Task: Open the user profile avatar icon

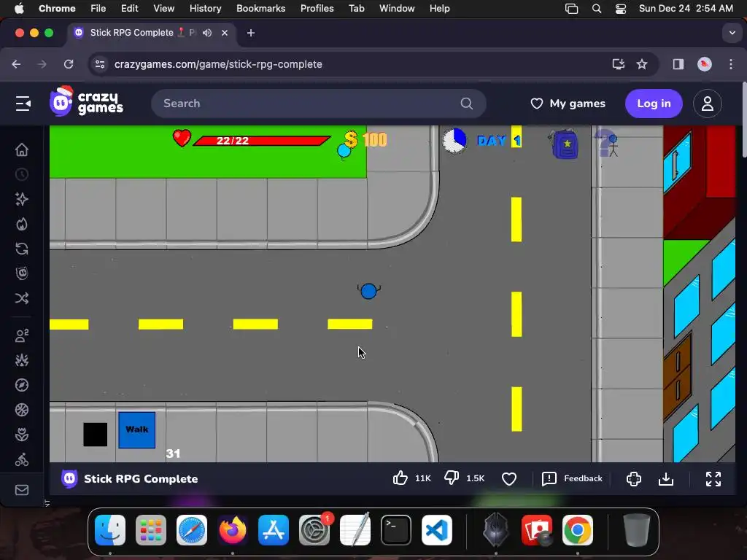Action: coord(707,104)
